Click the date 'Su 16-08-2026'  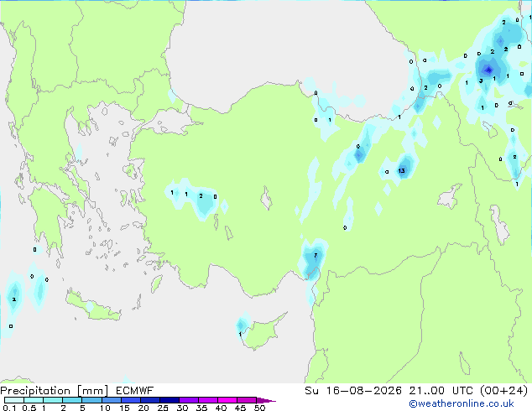(x=353, y=391)
